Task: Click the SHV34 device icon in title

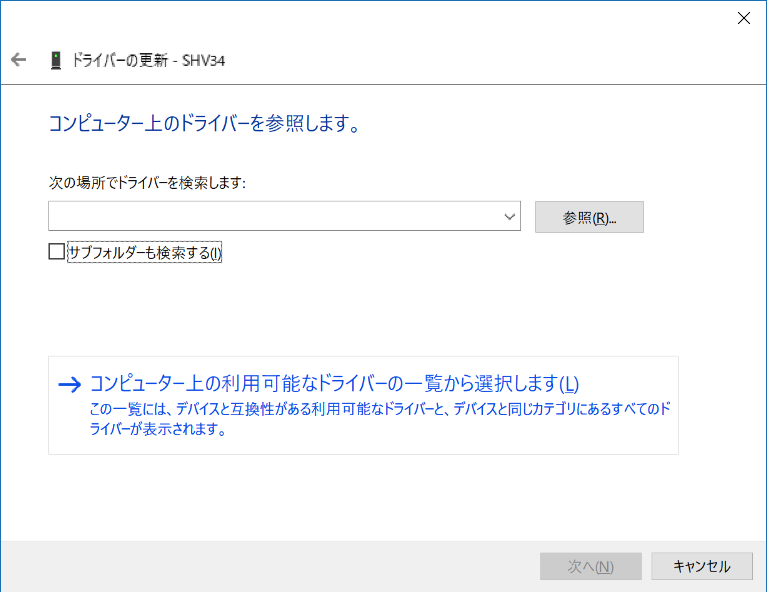Action: [x=56, y=60]
